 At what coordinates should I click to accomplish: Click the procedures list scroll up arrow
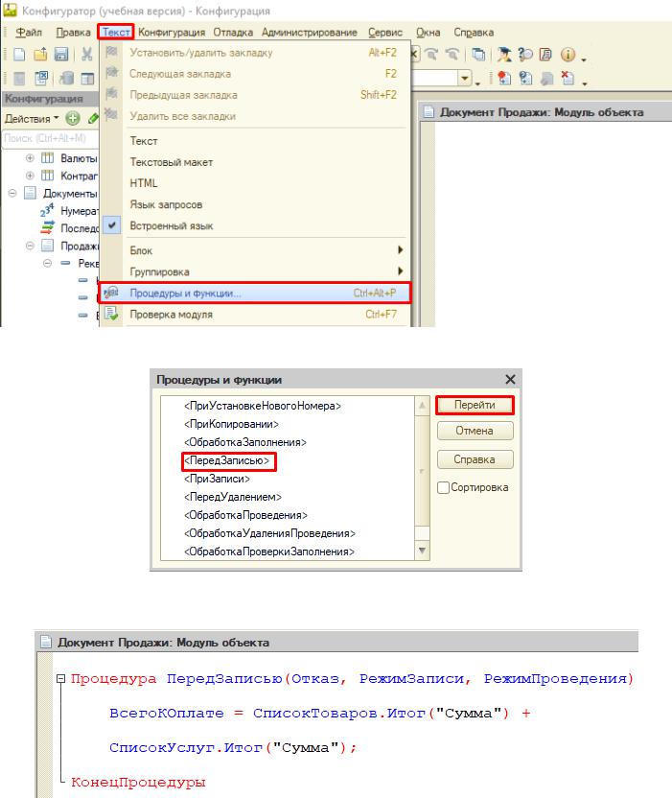pyautogui.click(x=422, y=406)
